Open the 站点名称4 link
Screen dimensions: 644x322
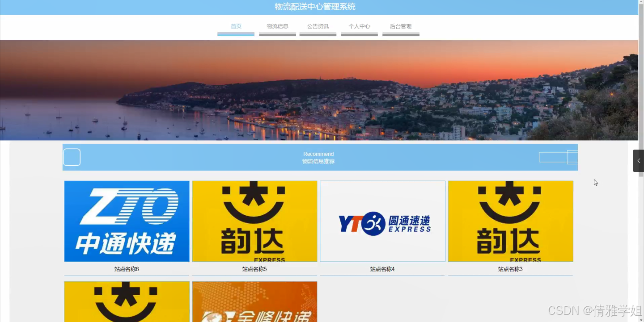tap(382, 269)
